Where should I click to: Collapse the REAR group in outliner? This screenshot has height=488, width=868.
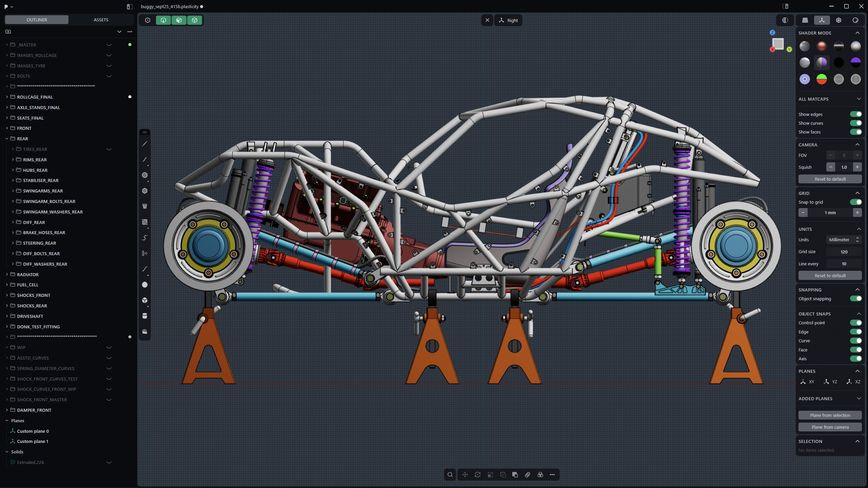pyautogui.click(x=7, y=139)
